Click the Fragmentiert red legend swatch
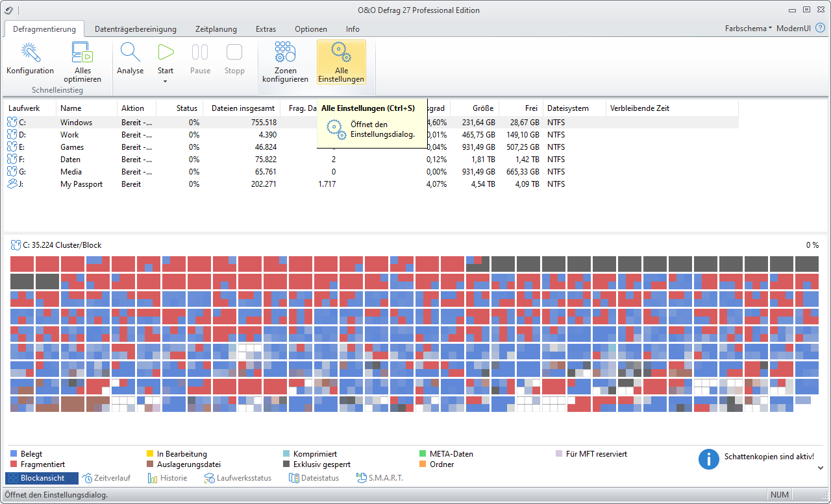This screenshot has height=504, width=831. [x=14, y=464]
